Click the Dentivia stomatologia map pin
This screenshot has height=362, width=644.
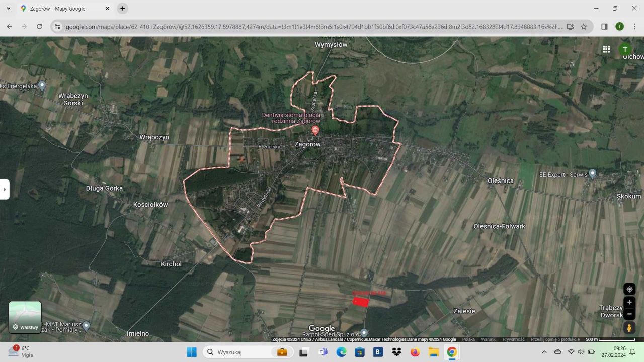[x=315, y=131]
